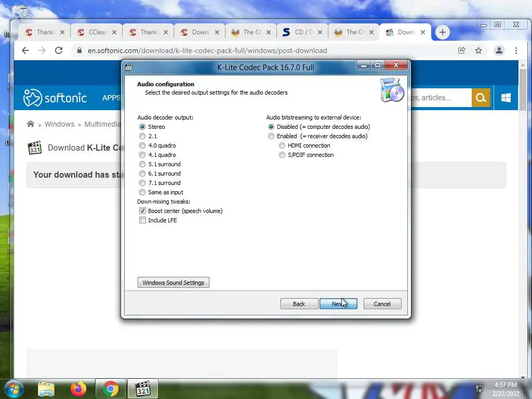532x399 pixels.
Task: Click the page scrollbar down arrow
Action: click(523, 376)
